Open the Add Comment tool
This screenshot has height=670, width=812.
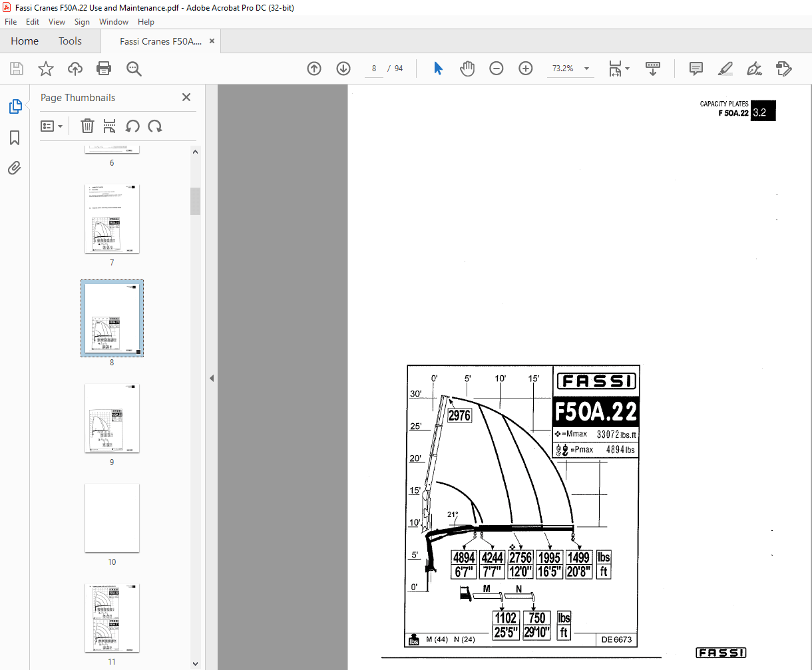pos(696,69)
